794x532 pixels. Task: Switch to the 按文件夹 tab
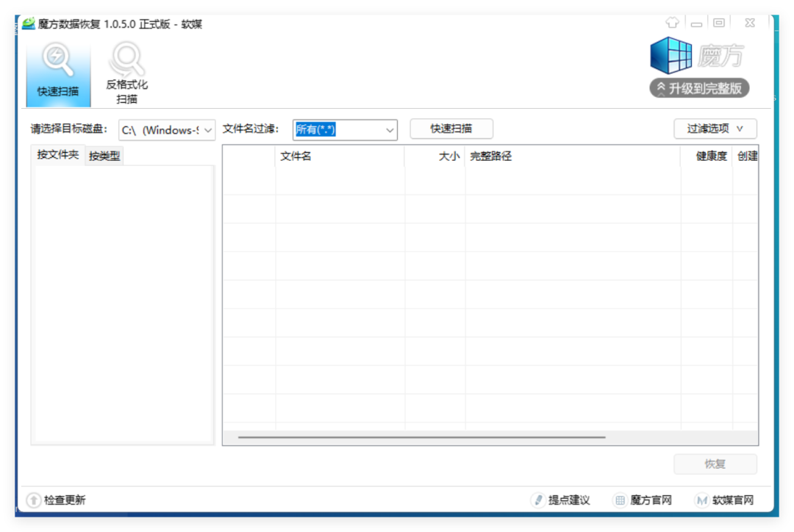coord(58,155)
